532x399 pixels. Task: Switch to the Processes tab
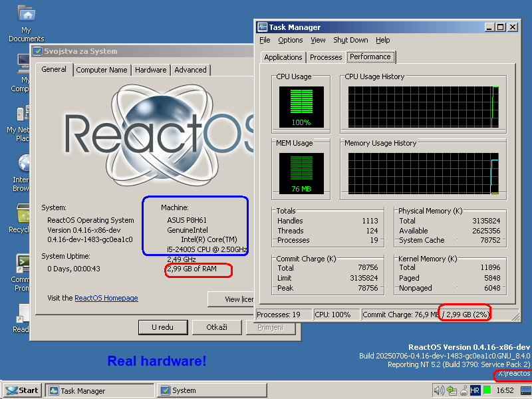326,57
